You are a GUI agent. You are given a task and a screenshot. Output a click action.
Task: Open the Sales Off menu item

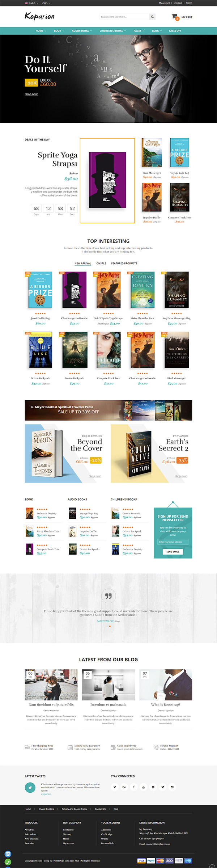point(175,31)
